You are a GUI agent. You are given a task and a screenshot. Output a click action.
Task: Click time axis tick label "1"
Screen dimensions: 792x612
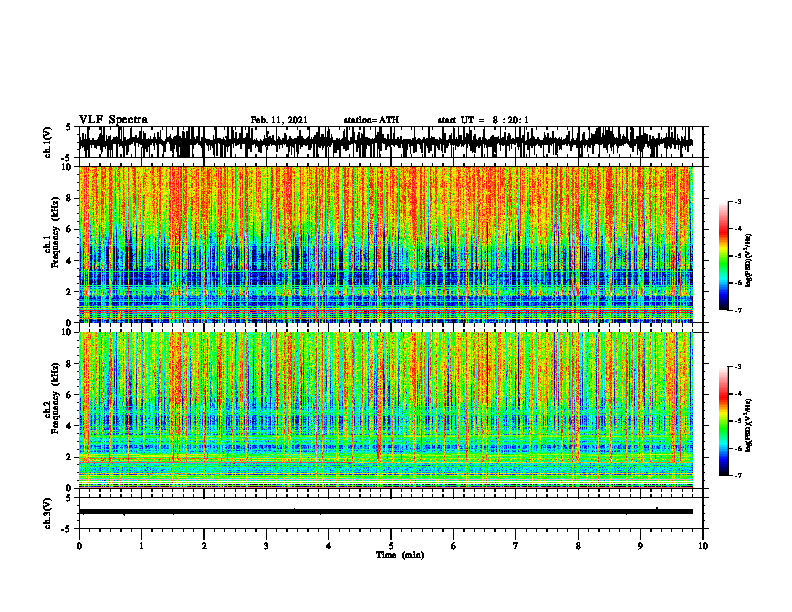(x=141, y=546)
